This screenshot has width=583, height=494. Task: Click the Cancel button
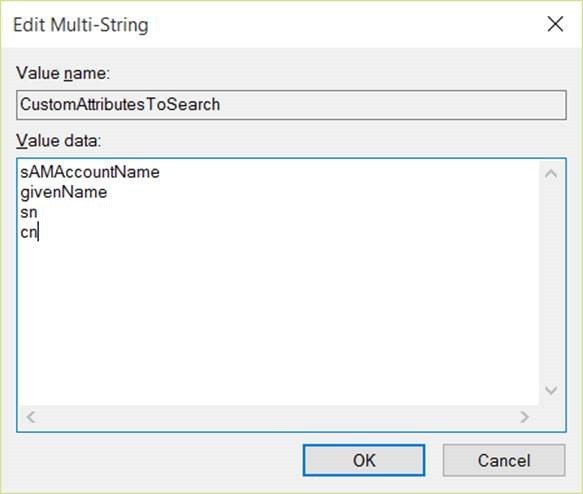[x=504, y=460]
